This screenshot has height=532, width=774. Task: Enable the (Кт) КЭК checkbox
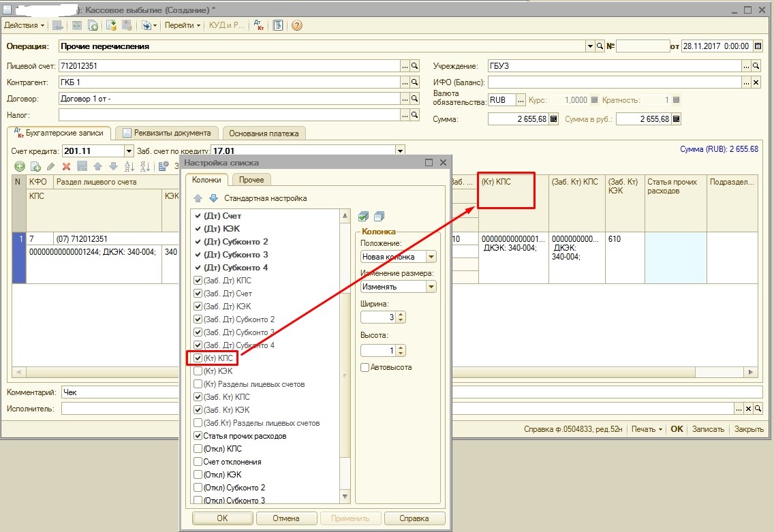tap(198, 371)
